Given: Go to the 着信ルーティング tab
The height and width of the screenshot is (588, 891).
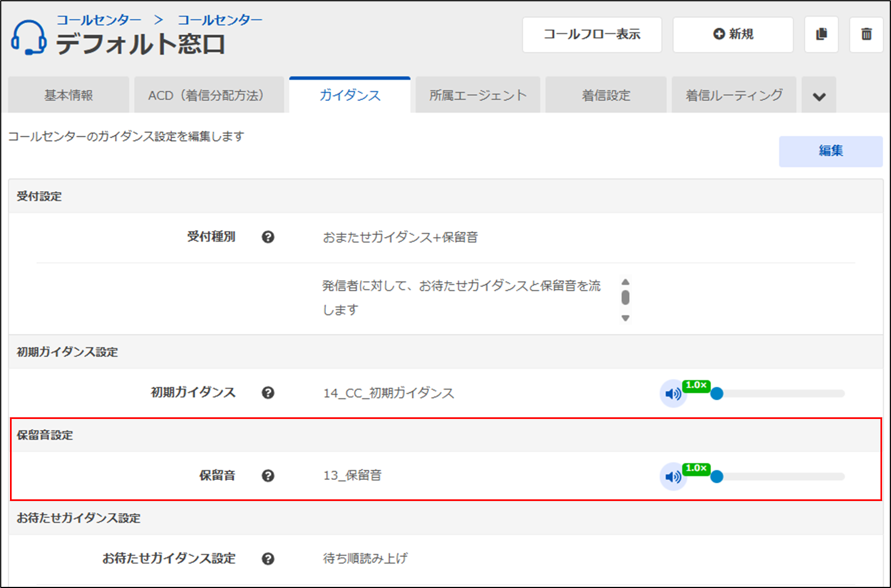Looking at the screenshot, I should coord(734,95).
